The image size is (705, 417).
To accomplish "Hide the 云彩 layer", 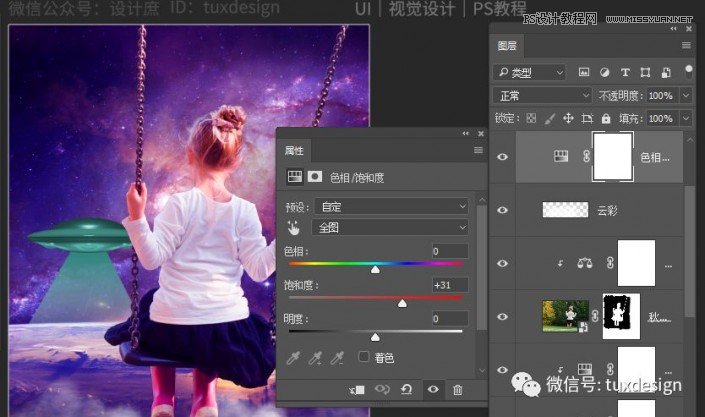I will pos(503,210).
